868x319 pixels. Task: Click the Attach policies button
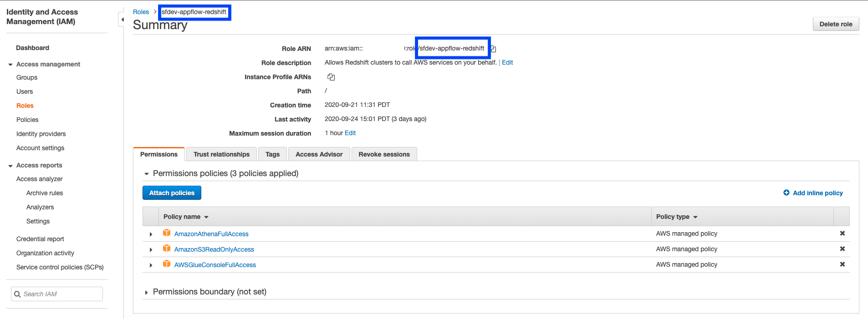click(x=172, y=193)
